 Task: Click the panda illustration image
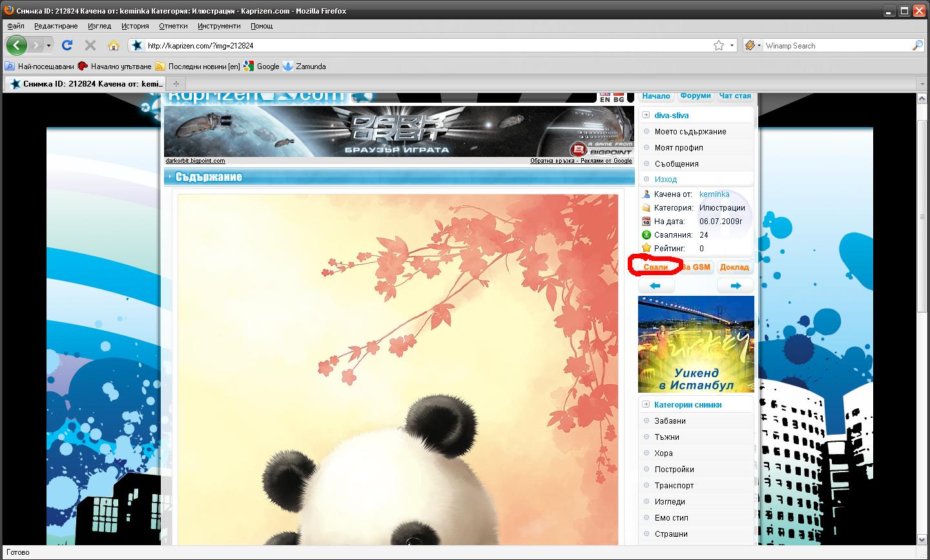(398, 369)
